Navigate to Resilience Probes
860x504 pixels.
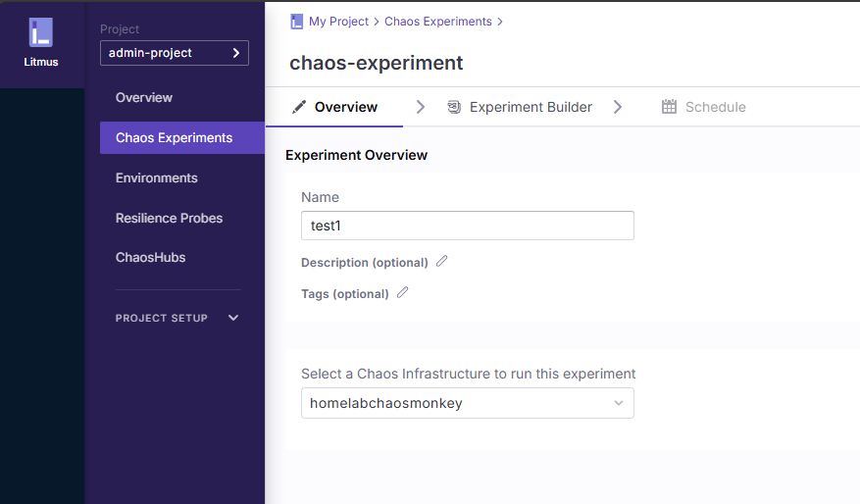(x=169, y=218)
